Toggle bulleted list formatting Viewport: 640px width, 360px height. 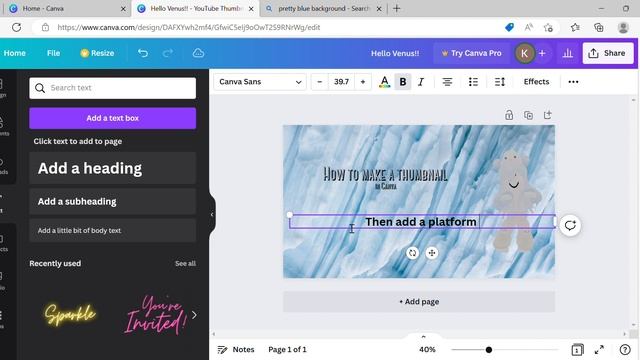point(473,82)
